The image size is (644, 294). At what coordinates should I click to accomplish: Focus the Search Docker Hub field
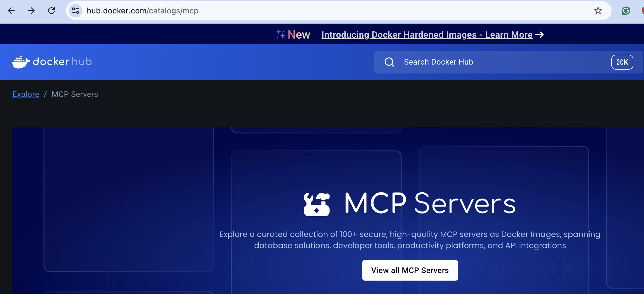point(508,62)
